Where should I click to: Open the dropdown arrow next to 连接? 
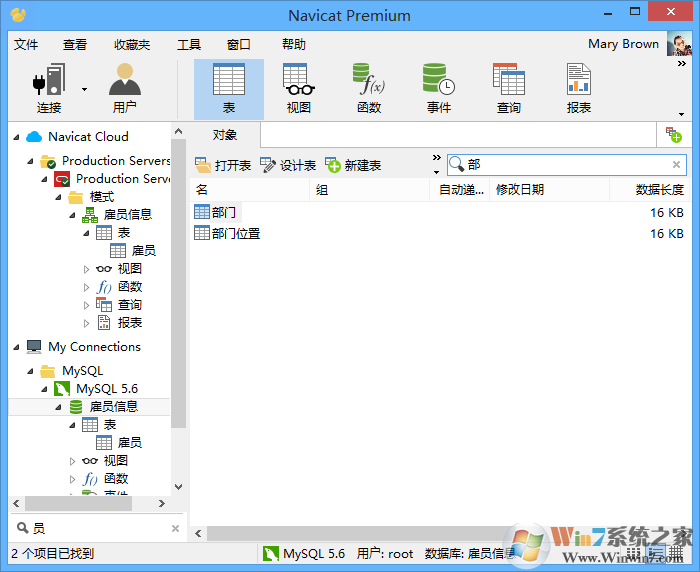pos(84,89)
